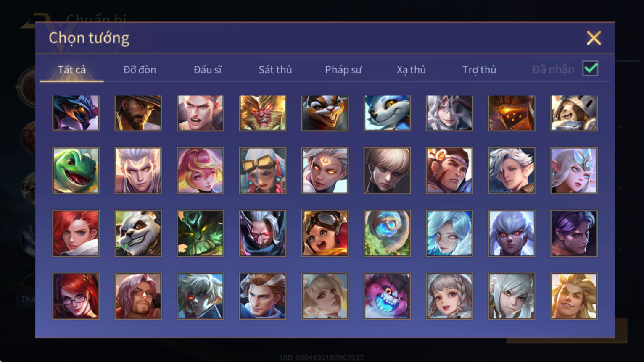The image size is (644, 362).
Task: Select the green chameleon hero portrait
Action: [x=76, y=170]
